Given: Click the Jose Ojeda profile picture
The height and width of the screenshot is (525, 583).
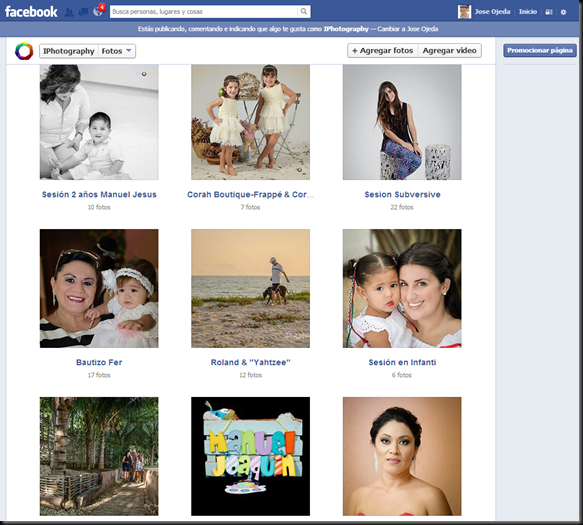Looking at the screenshot, I should [x=464, y=12].
